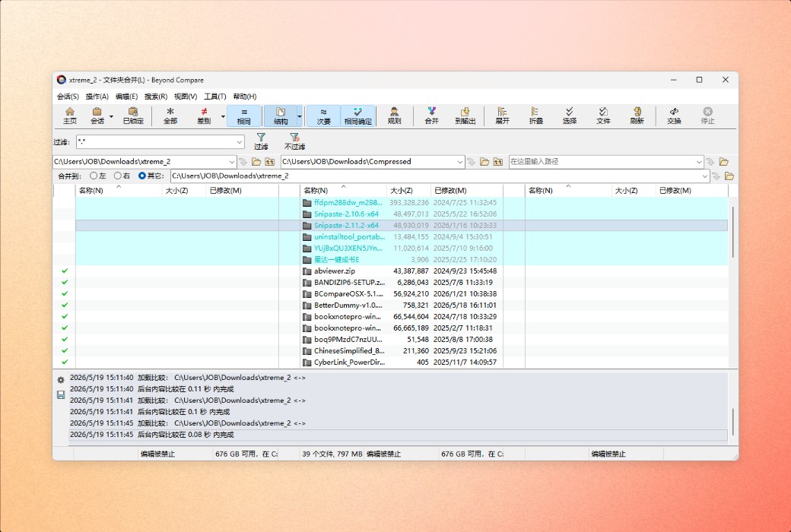Image resolution: width=791 pixels, height=532 pixels.
Task: Toggle the 相同 show-same filter
Action: tap(243, 116)
